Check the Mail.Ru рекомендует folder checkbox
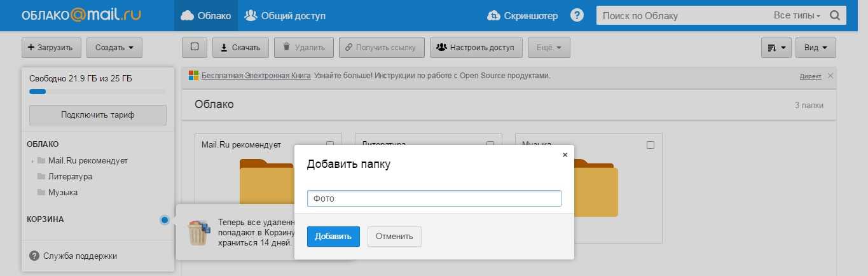868x276 pixels. (x=329, y=144)
